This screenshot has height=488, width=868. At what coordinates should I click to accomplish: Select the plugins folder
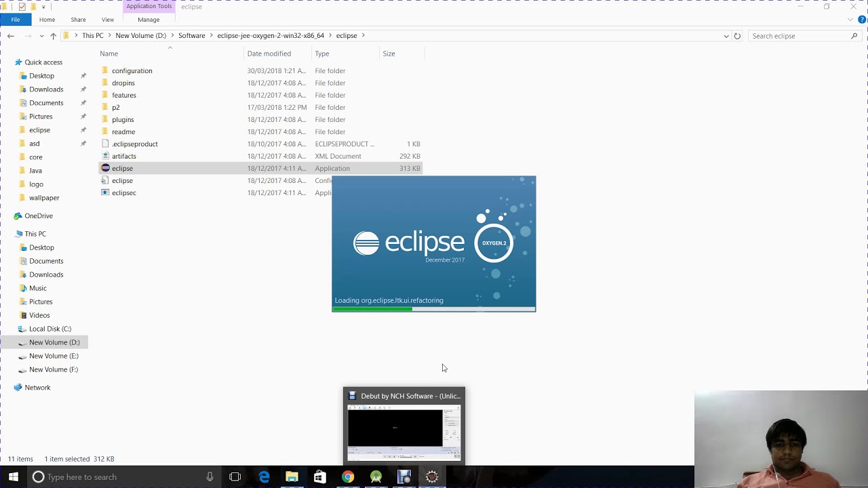point(123,119)
